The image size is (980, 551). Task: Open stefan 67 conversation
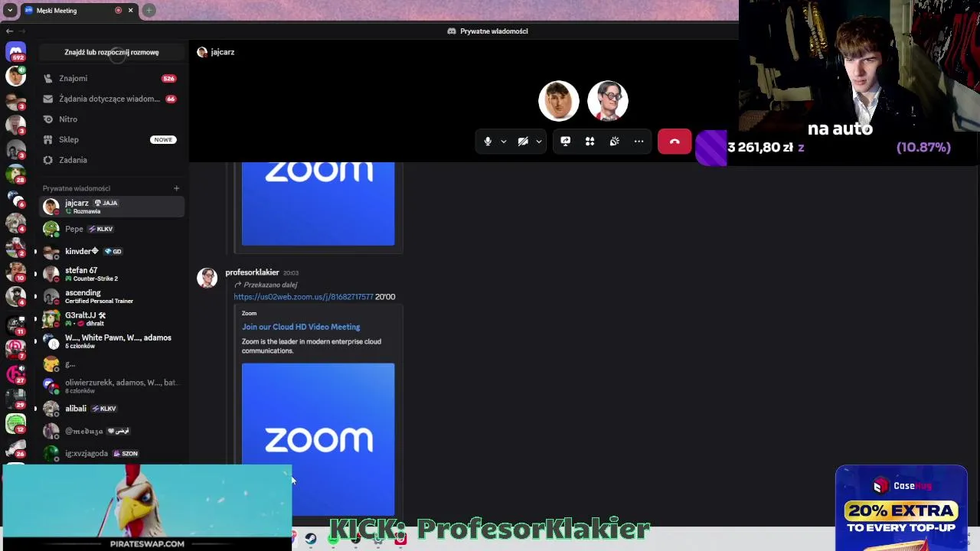coord(112,274)
